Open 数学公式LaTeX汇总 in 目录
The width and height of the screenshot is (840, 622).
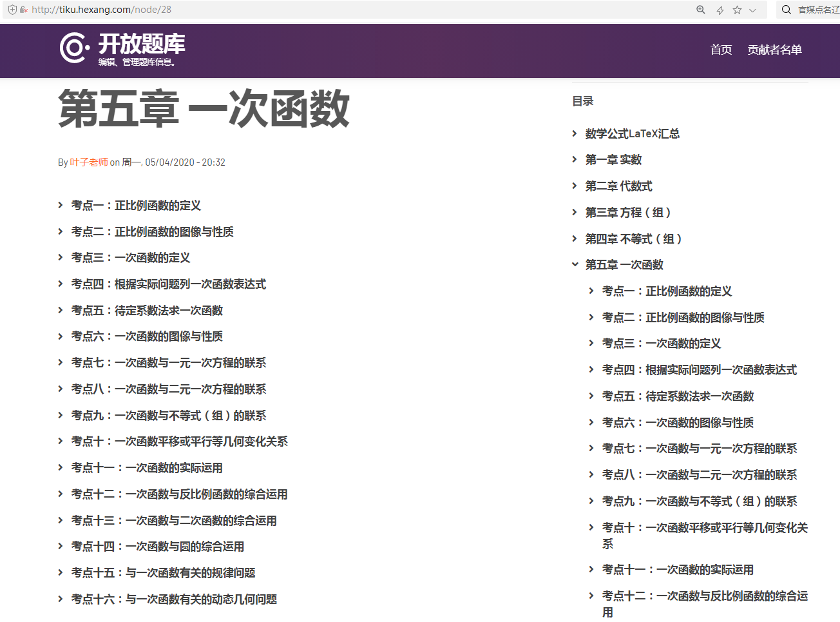633,133
